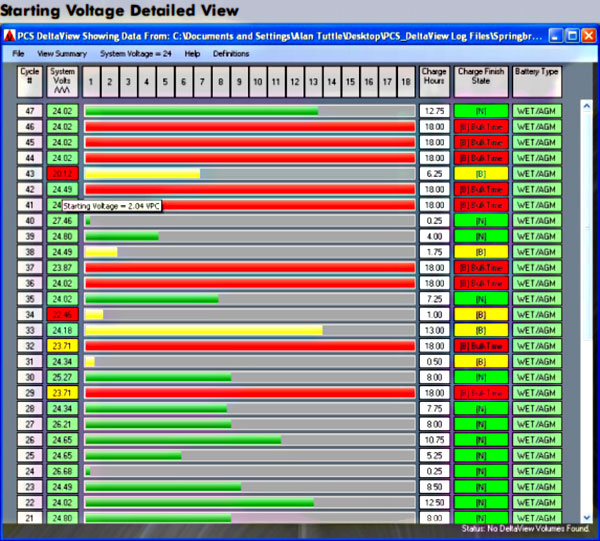This screenshot has height=541, width=600.
Task: Open the File menu
Action: pos(18,54)
